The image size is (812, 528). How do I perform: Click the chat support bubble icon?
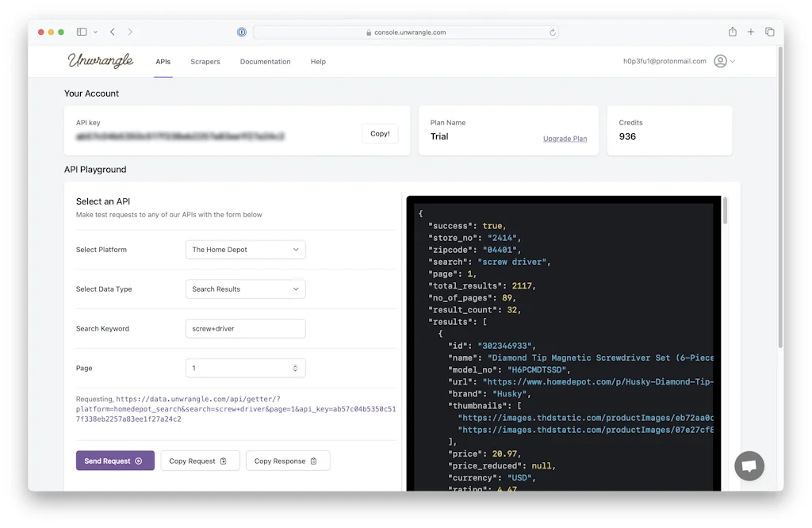[x=749, y=465]
